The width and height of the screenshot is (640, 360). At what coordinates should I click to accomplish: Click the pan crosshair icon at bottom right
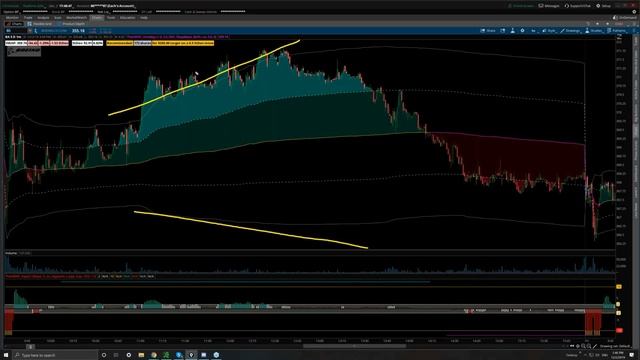click(578, 346)
